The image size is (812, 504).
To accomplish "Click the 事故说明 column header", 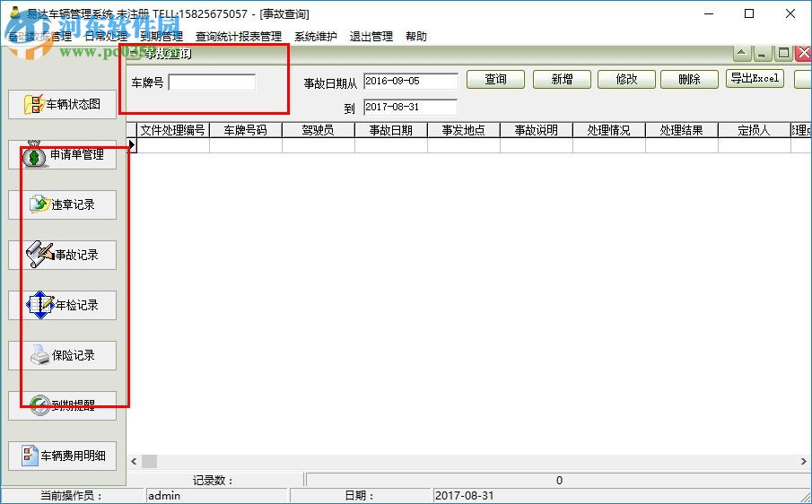I will (536, 130).
